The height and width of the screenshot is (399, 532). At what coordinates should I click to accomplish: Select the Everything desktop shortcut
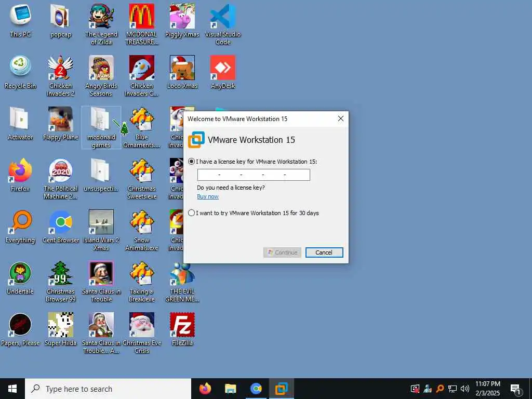20,227
